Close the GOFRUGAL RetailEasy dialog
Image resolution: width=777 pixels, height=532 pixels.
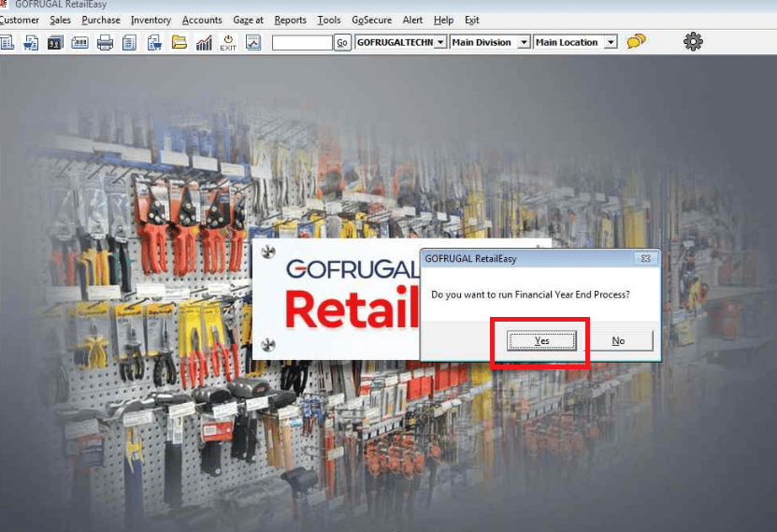tap(646, 258)
